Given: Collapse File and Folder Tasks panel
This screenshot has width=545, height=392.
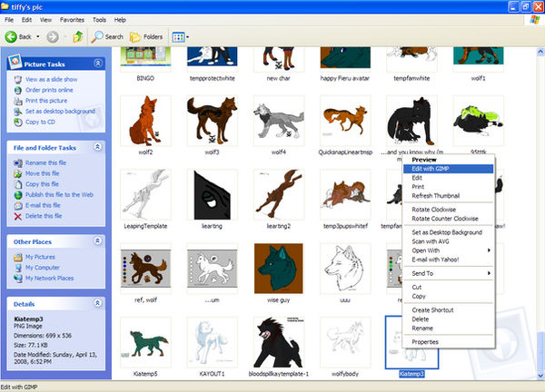Looking at the screenshot, I should (98, 147).
